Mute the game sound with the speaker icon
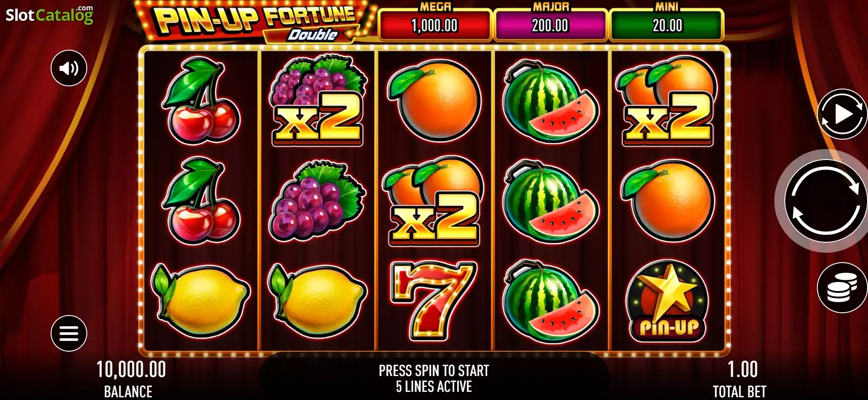This screenshot has height=400, width=868. (69, 68)
